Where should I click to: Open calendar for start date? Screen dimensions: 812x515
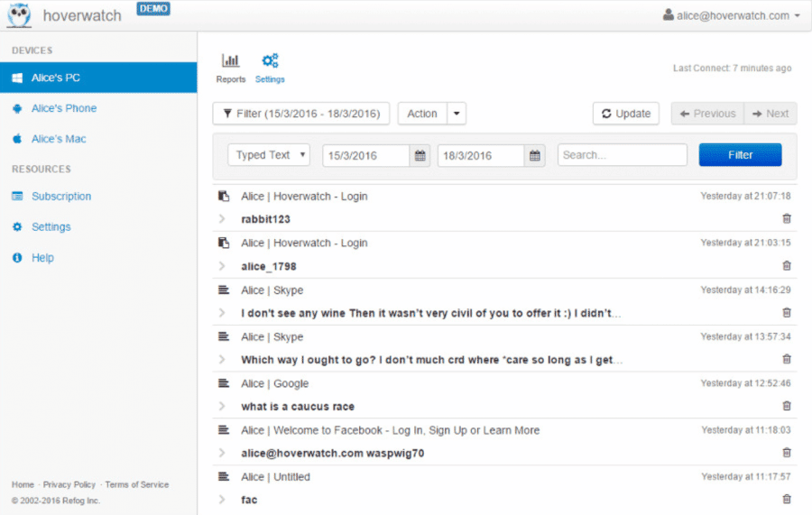(x=420, y=155)
